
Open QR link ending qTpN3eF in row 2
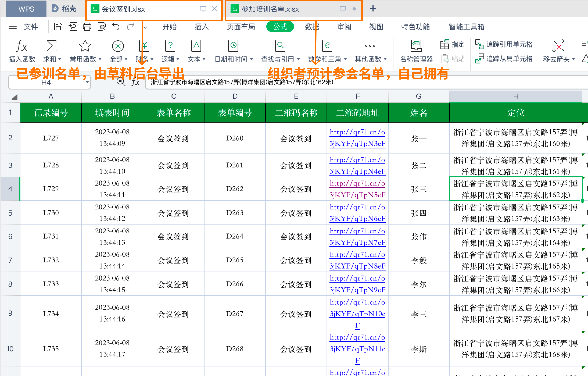click(x=357, y=138)
